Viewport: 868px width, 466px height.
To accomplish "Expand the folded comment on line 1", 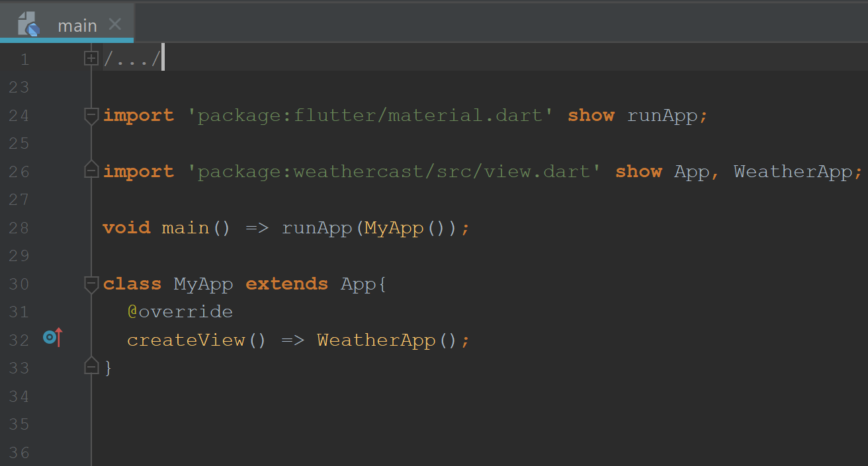I will pos(91,58).
